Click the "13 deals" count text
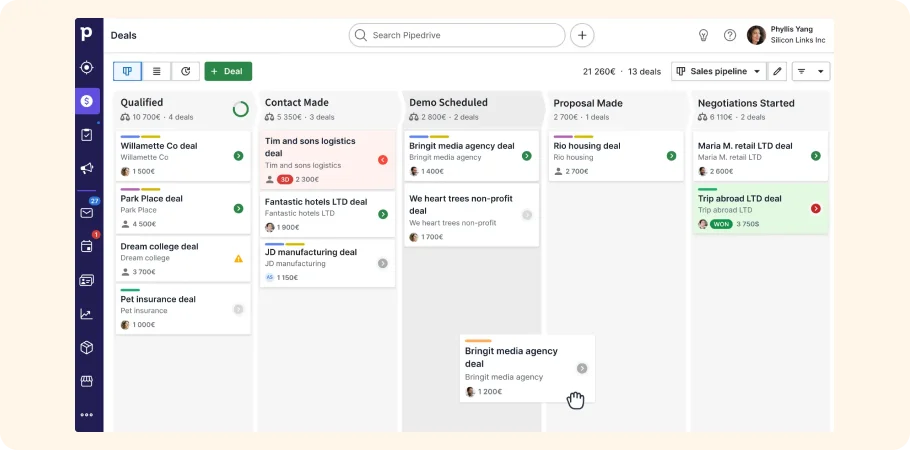This screenshot has width=910, height=450. [644, 71]
